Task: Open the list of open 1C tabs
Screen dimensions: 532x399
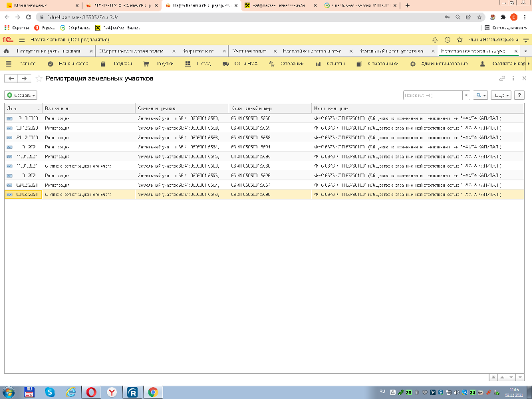Action: (x=525, y=51)
